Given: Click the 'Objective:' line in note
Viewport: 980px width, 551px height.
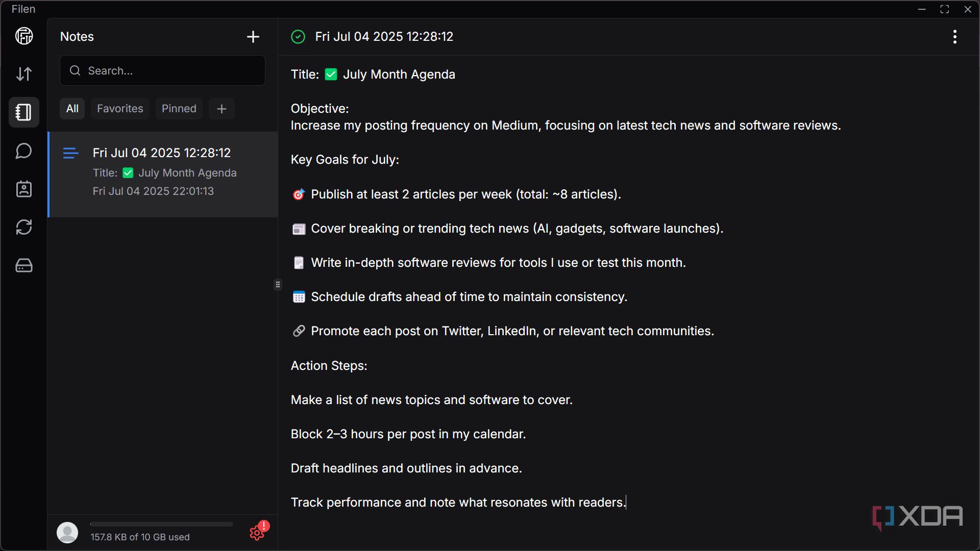Looking at the screenshot, I should [x=320, y=109].
